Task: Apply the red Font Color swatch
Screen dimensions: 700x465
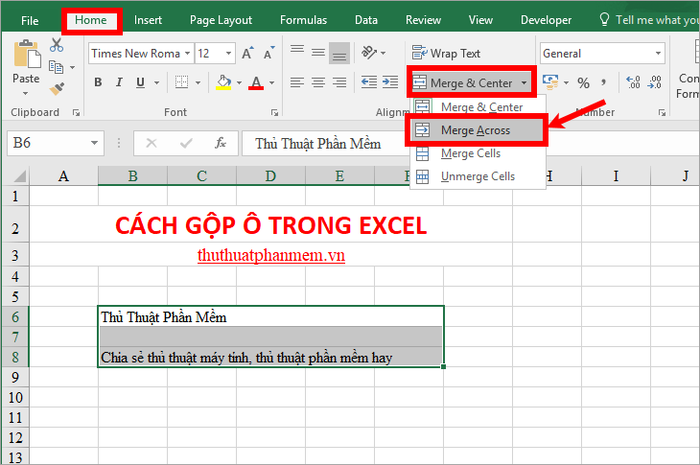Action: [x=256, y=83]
